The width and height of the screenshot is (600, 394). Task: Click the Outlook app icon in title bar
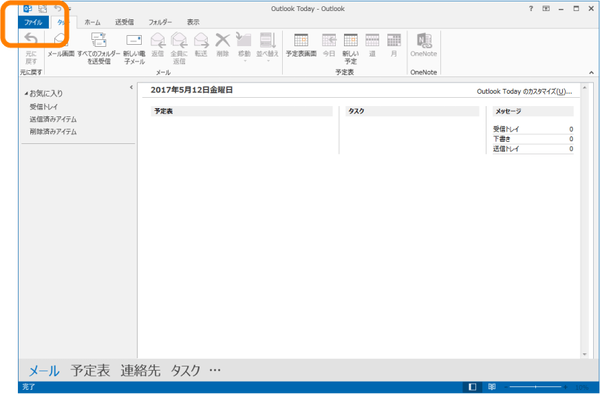[x=27, y=8]
